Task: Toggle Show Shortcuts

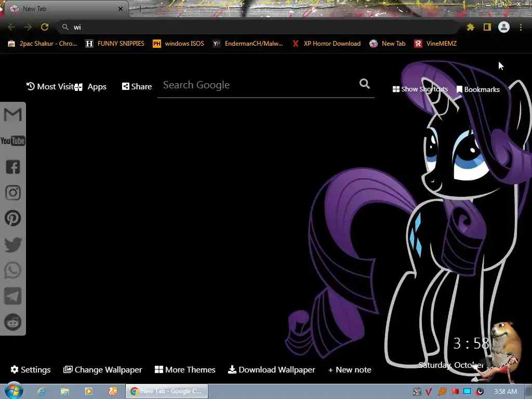Action: click(x=420, y=89)
